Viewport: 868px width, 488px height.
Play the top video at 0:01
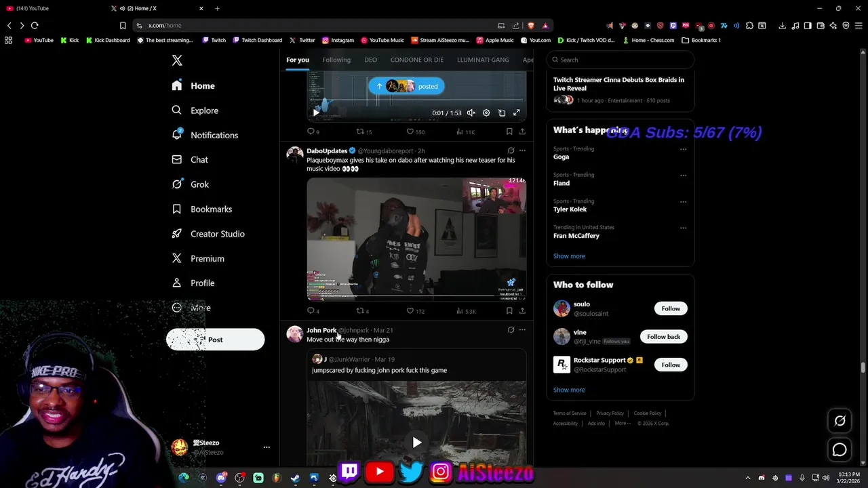tap(316, 113)
